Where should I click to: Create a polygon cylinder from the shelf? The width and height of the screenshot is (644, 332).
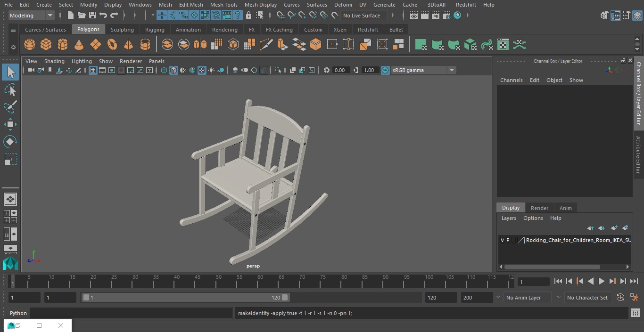click(x=63, y=45)
